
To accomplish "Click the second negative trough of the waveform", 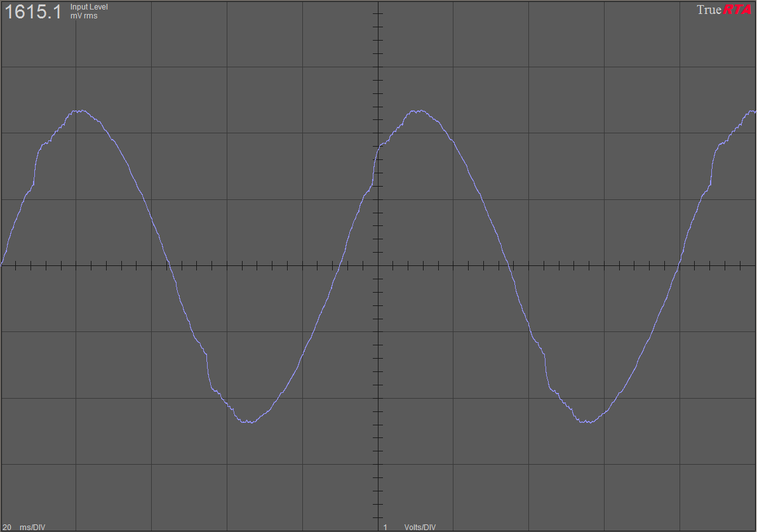I will (x=589, y=422).
